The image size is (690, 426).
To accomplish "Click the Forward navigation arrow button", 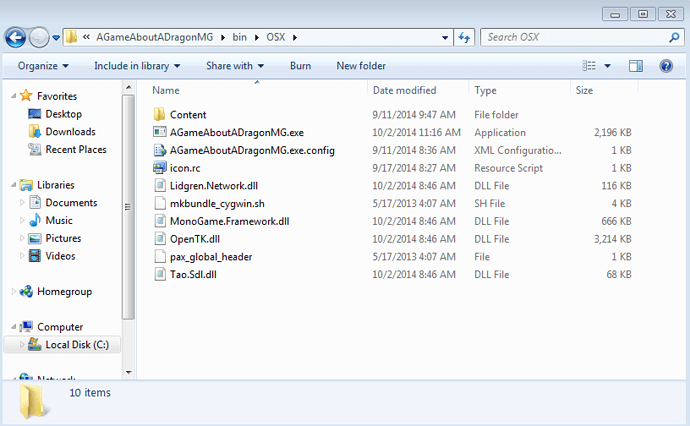I will pyautogui.click(x=39, y=37).
